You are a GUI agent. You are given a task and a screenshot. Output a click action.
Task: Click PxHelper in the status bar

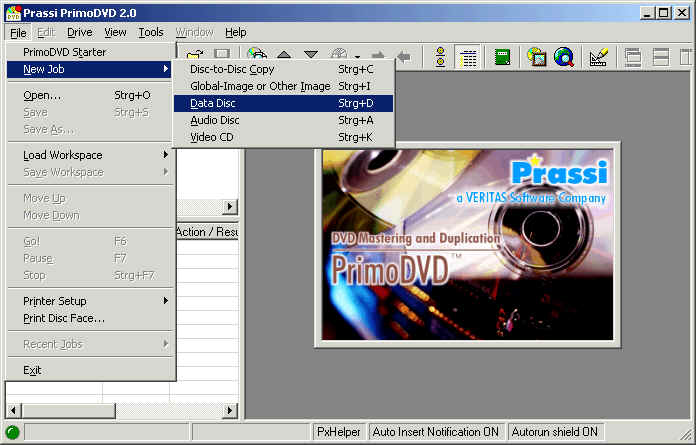click(338, 432)
